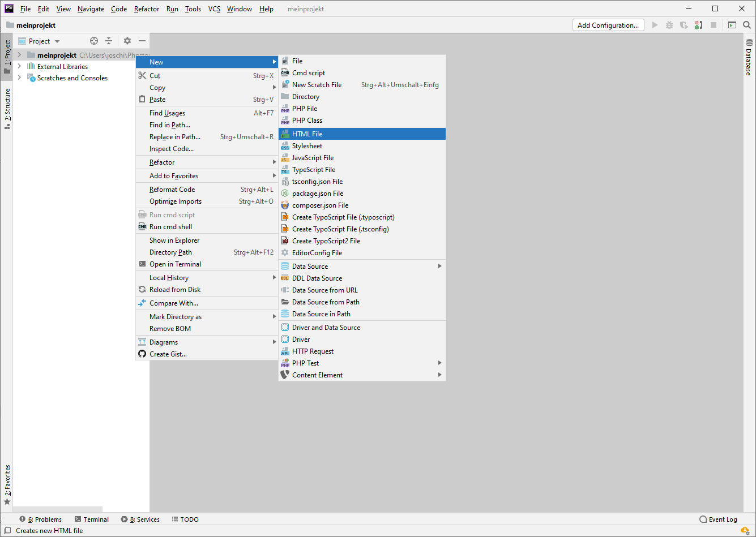
Task: Select HTML File from New submenu
Action: pyautogui.click(x=307, y=134)
